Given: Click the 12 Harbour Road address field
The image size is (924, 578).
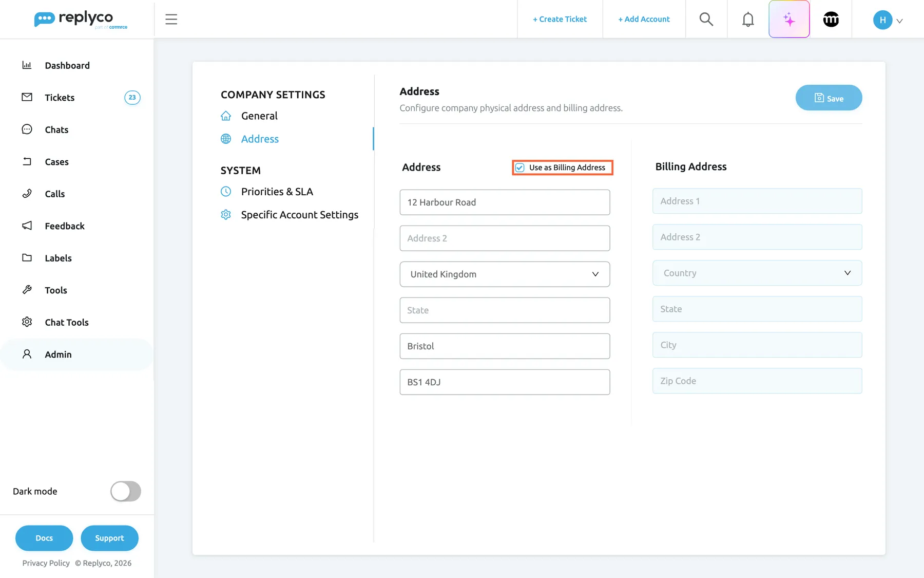Looking at the screenshot, I should tap(505, 202).
